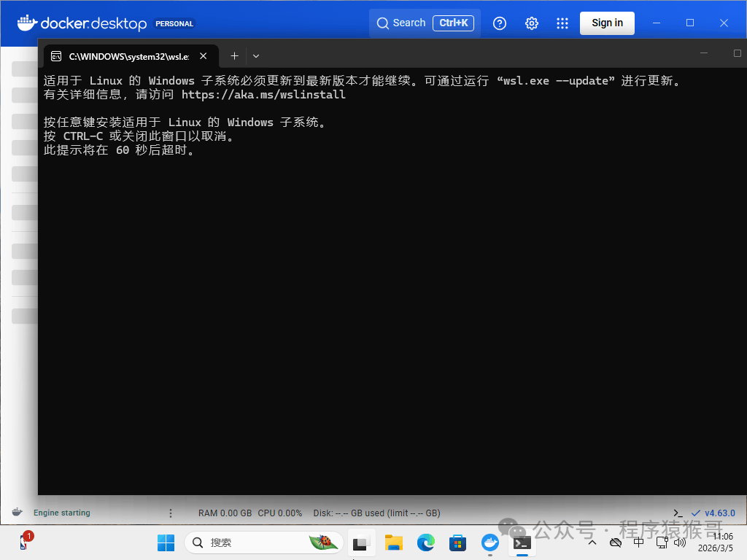Open the engine status three-dot menu

click(x=171, y=513)
